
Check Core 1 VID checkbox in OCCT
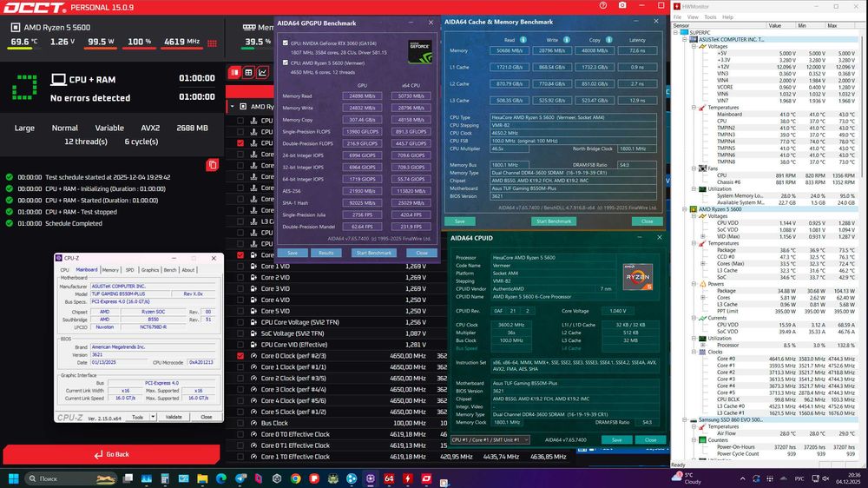click(x=240, y=266)
